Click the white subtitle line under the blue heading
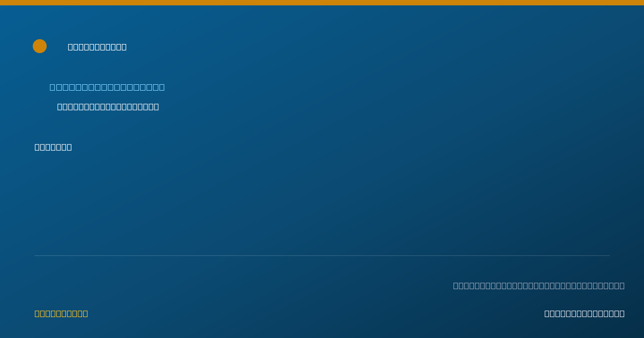Image resolution: width=644 pixels, height=338 pixels. (x=108, y=107)
